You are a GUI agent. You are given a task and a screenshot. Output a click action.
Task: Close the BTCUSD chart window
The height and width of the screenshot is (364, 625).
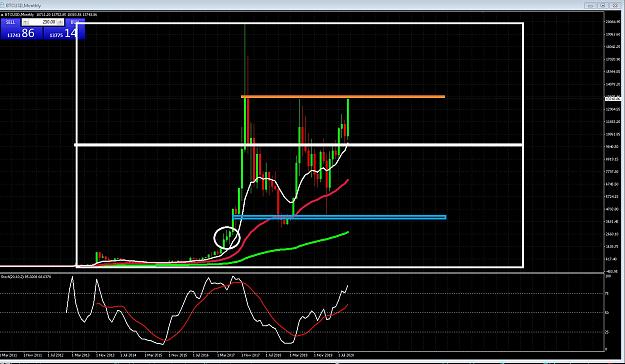tap(616, 5)
